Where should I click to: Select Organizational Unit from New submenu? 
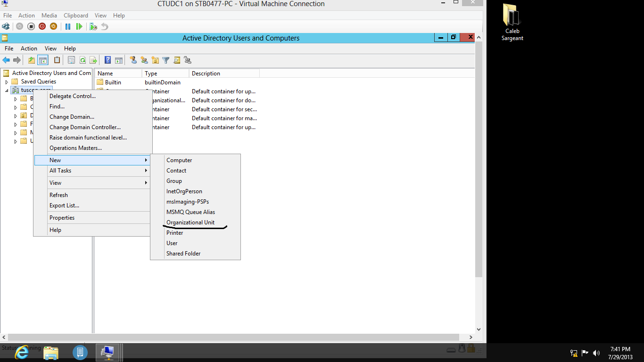[x=195, y=222]
